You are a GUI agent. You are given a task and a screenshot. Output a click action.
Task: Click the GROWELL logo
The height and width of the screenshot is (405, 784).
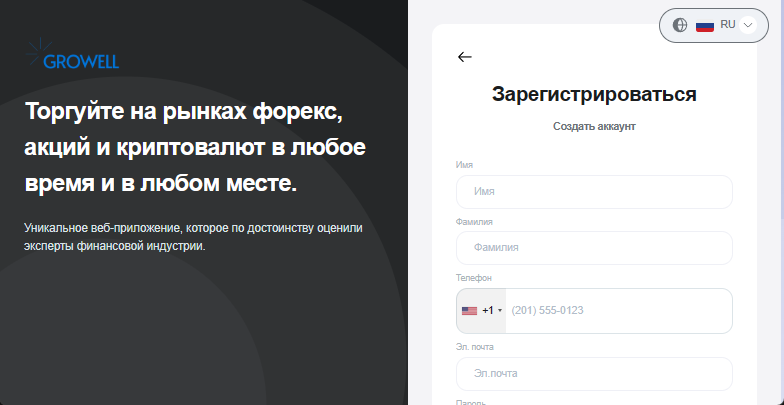pyautogui.click(x=72, y=53)
